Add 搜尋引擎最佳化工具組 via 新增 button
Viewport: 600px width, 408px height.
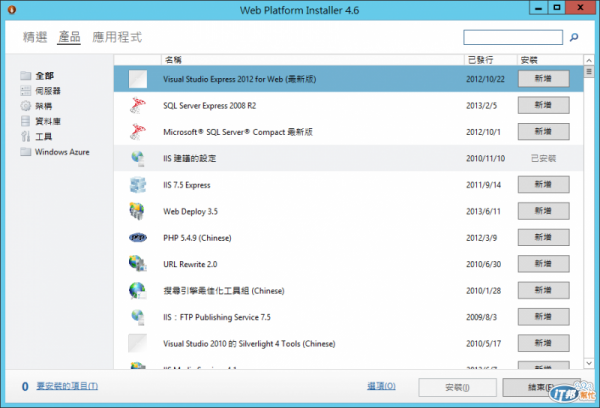pos(543,290)
